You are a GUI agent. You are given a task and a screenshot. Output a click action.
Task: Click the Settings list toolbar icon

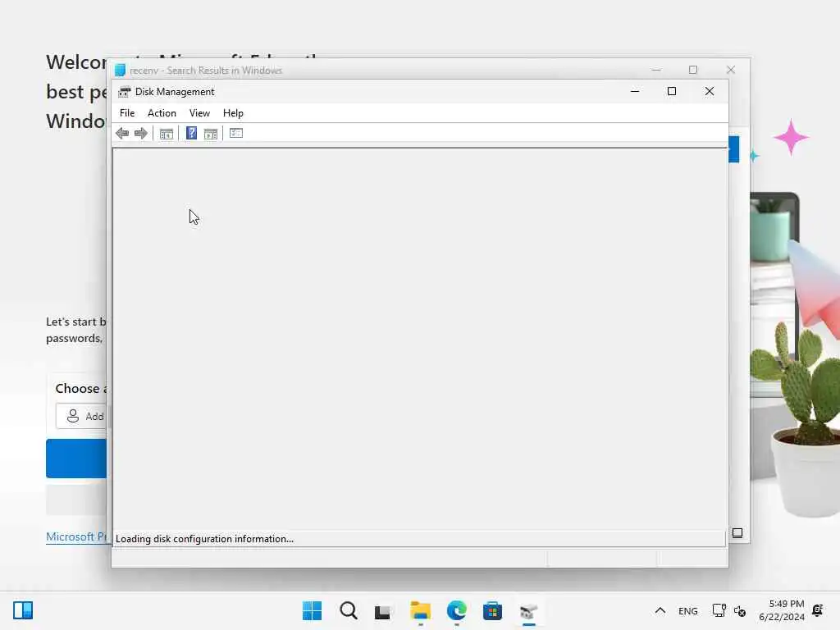[236, 133]
